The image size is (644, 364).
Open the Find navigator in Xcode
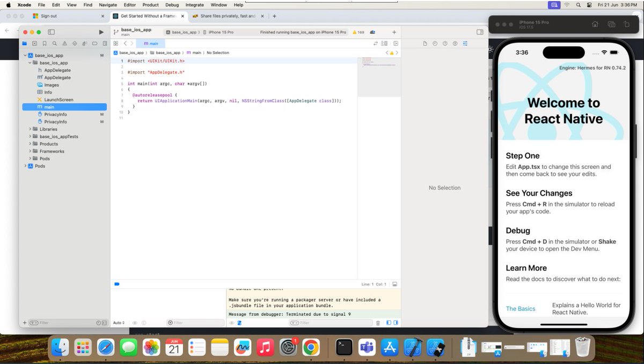(x=54, y=43)
